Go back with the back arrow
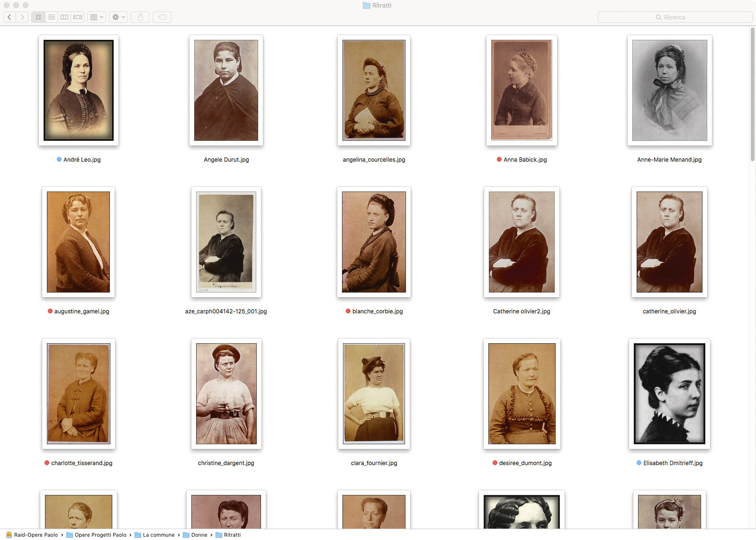Viewport: 756px width, 540px height. pos(9,17)
